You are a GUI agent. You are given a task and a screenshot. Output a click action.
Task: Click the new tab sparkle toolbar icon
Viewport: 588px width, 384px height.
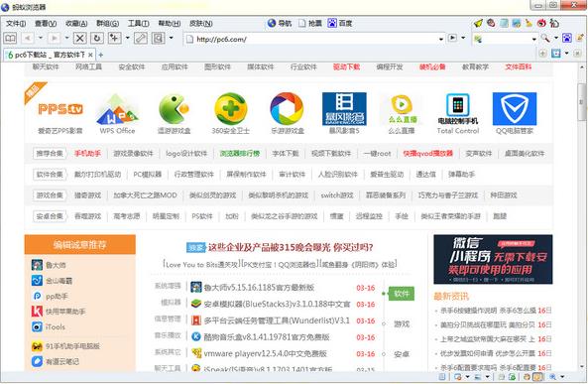click(x=114, y=39)
